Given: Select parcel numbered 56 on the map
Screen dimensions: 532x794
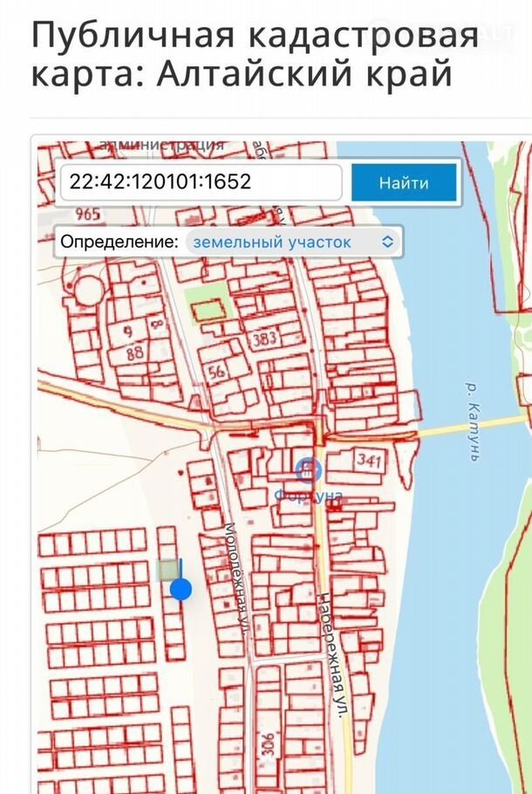Looking at the screenshot, I should (x=216, y=372).
